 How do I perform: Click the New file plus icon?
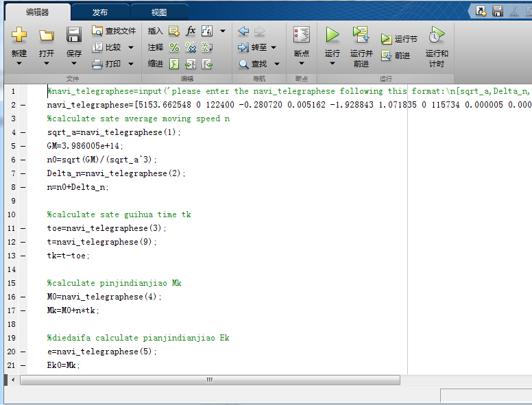pyautogui.click(x=19, y=34)
